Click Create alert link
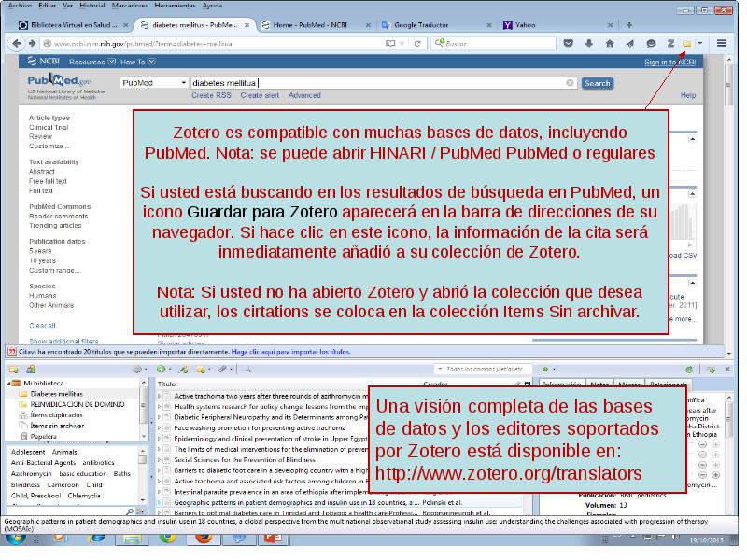747x560 pixels. 260,95
